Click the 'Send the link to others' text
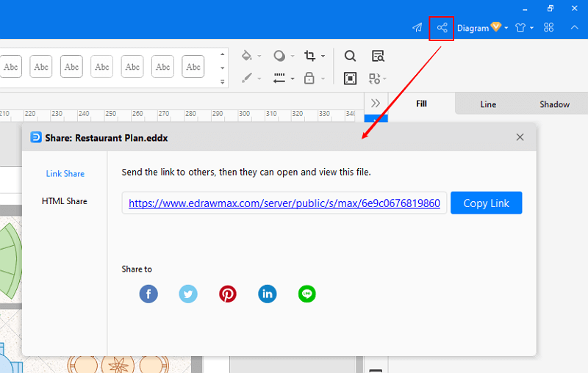 tap(246, 173)
